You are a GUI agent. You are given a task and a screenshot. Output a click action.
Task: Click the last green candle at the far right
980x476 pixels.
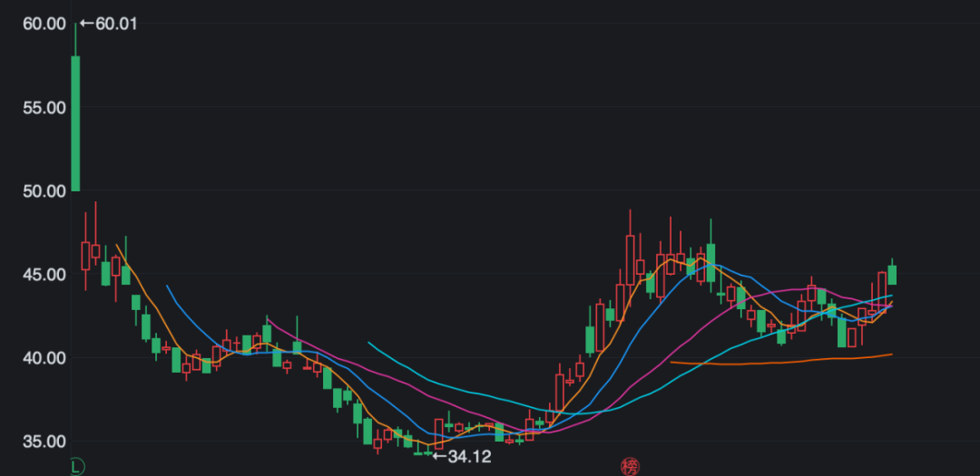point(892,275)
